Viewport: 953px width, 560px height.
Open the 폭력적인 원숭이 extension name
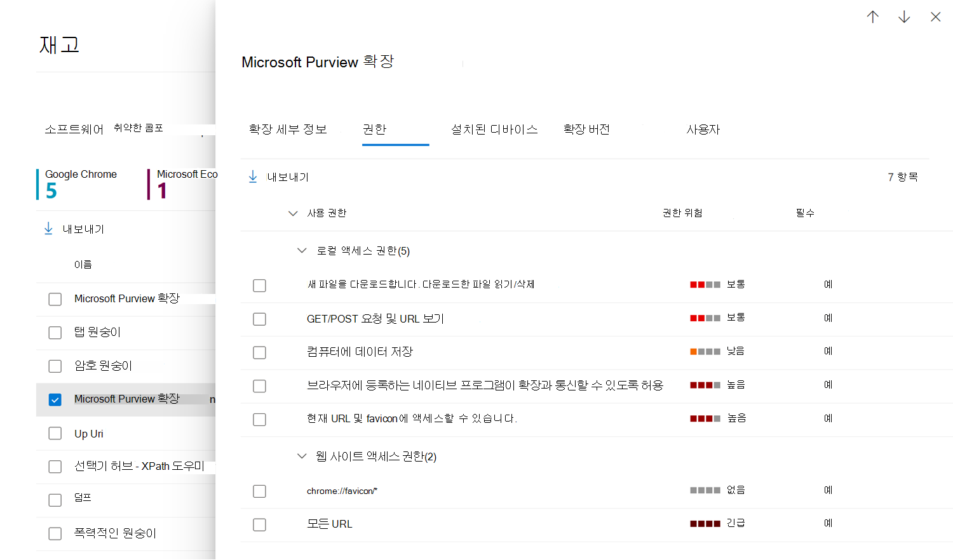pyautogui.click(x=115, y=533)
